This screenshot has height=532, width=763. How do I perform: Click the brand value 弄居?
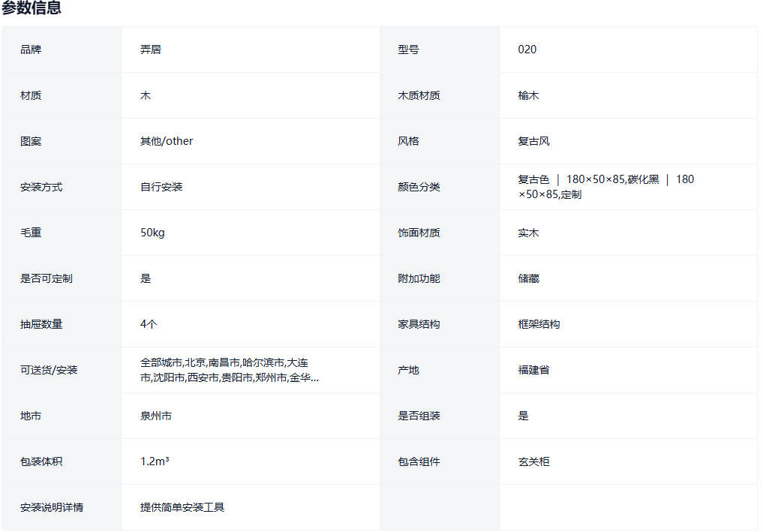click(150, 50)
